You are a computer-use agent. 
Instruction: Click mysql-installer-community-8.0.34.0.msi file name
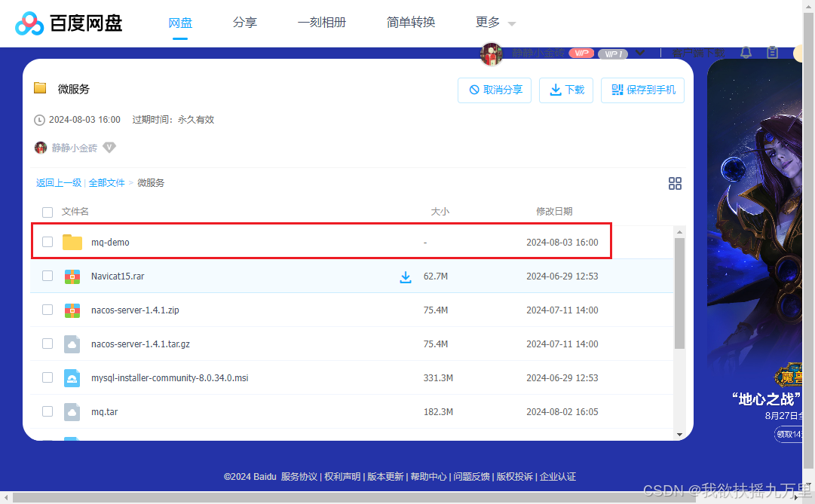(170, 377)
